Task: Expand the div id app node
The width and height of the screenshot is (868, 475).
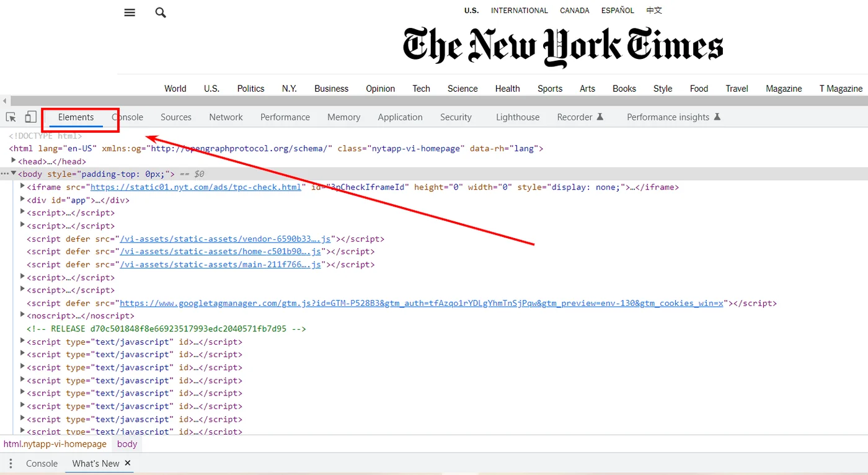Action: coord(23,200)
